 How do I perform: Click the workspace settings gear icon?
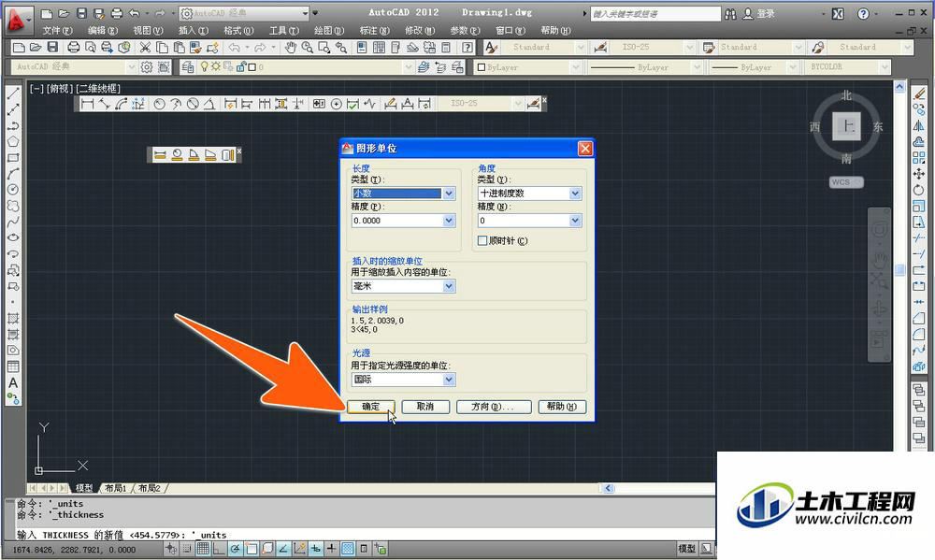pyautogui.click(x=147, y=66)
